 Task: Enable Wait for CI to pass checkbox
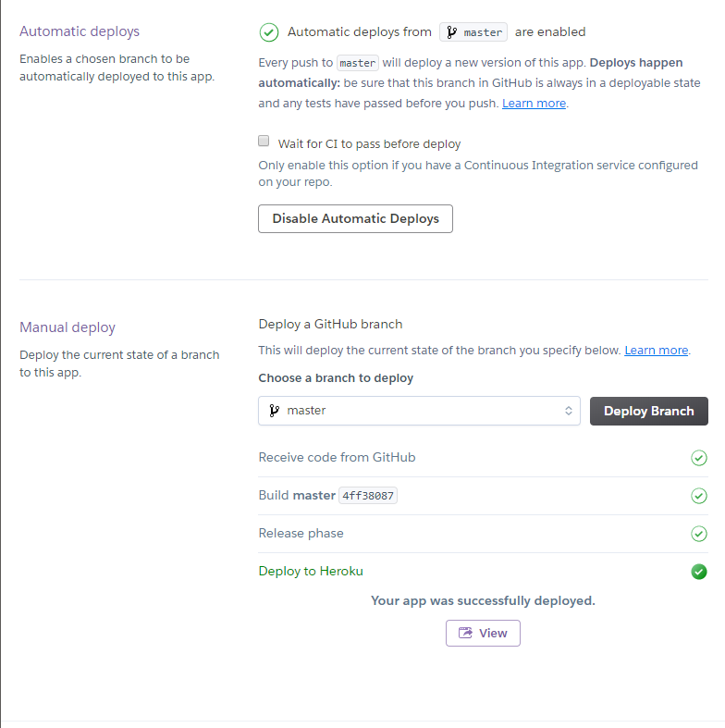[264, 141]
